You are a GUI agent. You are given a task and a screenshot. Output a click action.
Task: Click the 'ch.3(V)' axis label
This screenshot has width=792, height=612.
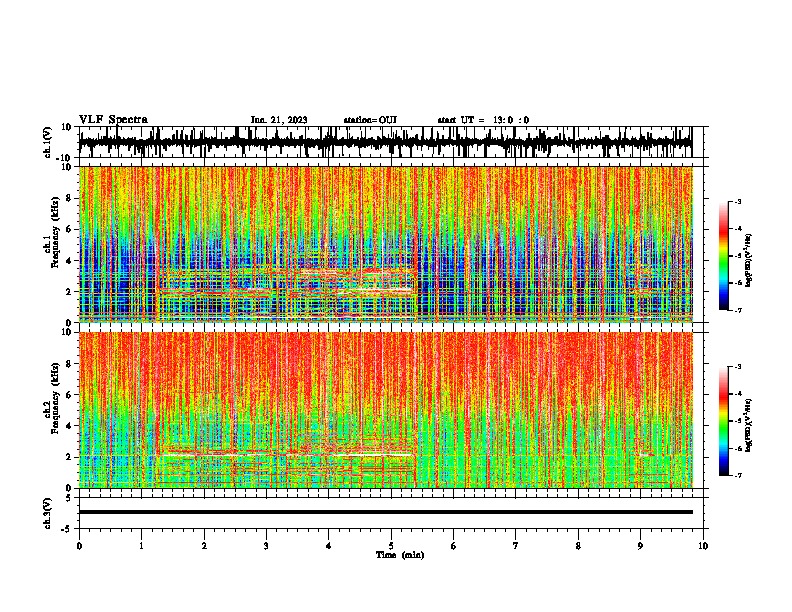(48, 513)
